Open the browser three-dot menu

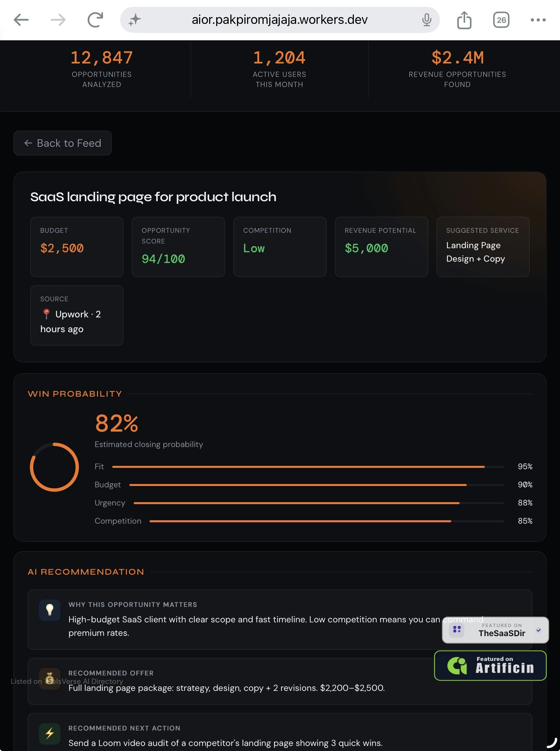tap(538, 20)
